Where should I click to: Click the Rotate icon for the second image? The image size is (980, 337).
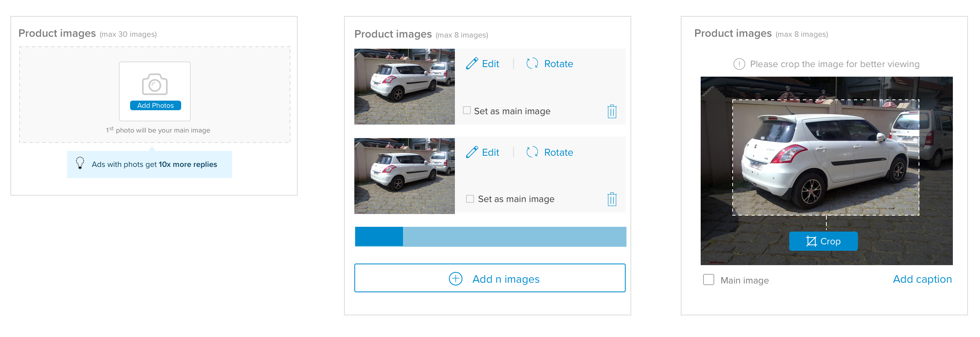tap(531, 152)
